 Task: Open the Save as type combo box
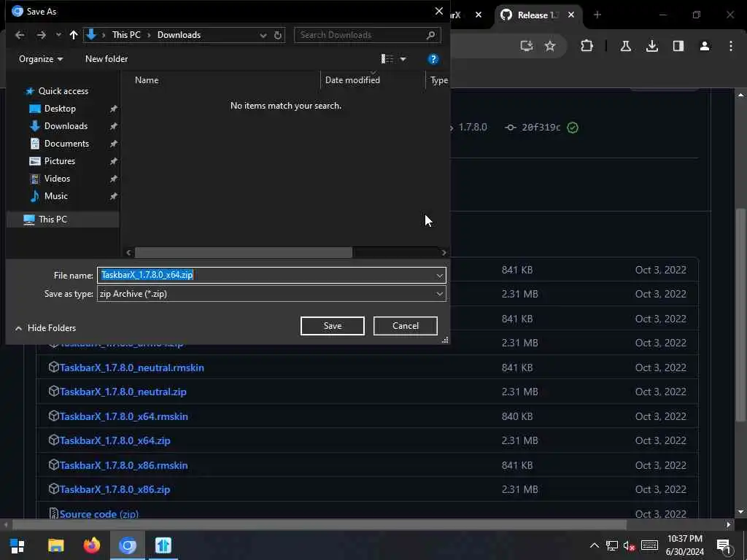pos(271,294)
